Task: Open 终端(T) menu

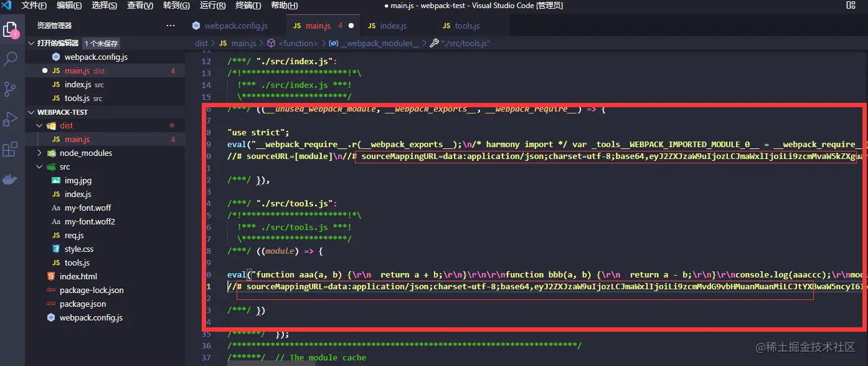Action: (248, 6)
